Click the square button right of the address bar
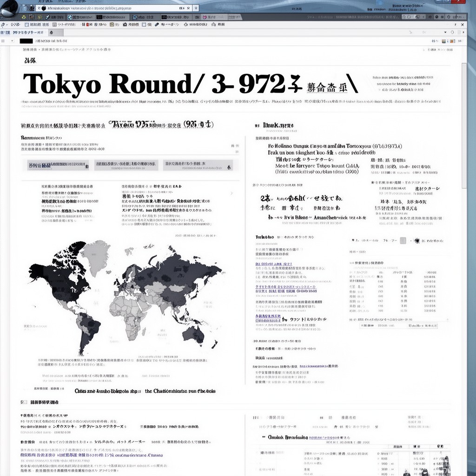The width and height of the screenshot is (476, 476). tap(197, 8)
